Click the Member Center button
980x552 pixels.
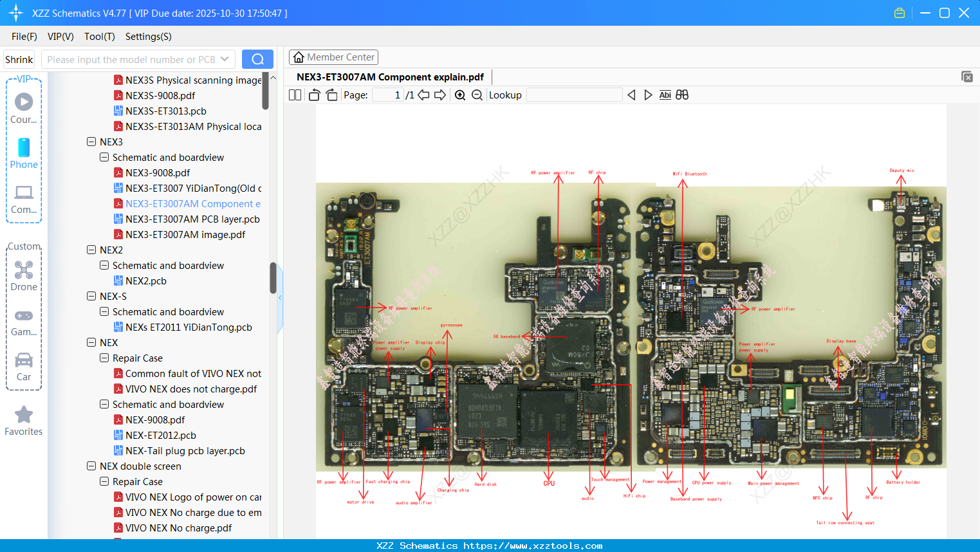point(333,57)
